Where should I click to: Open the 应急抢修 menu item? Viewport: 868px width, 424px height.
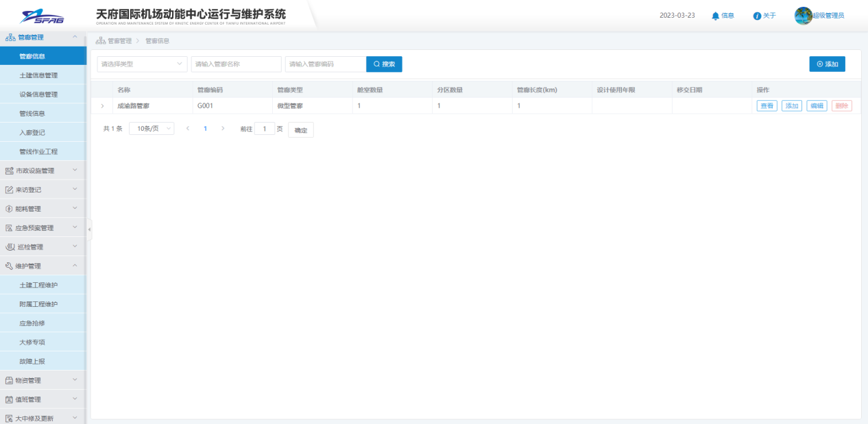(32, 323)
